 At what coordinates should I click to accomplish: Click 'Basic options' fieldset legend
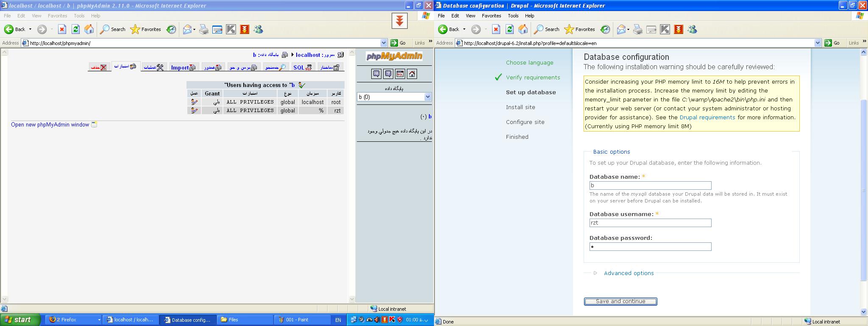611,152
